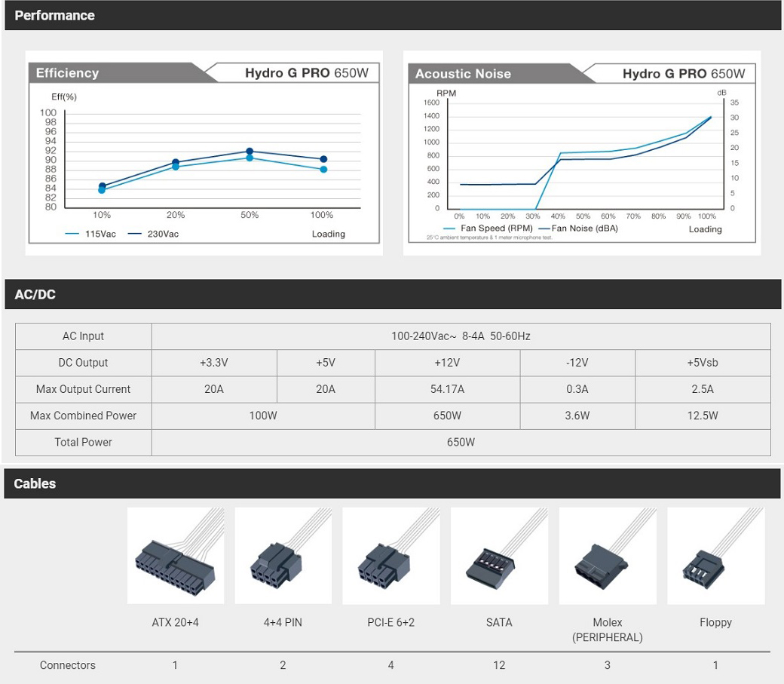Select the +12V column cell
Screen dimensions: 784x684
point(447,363)
